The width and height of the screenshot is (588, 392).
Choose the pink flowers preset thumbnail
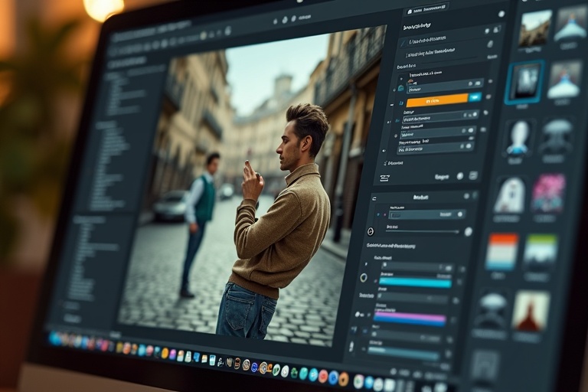[547, 193]
